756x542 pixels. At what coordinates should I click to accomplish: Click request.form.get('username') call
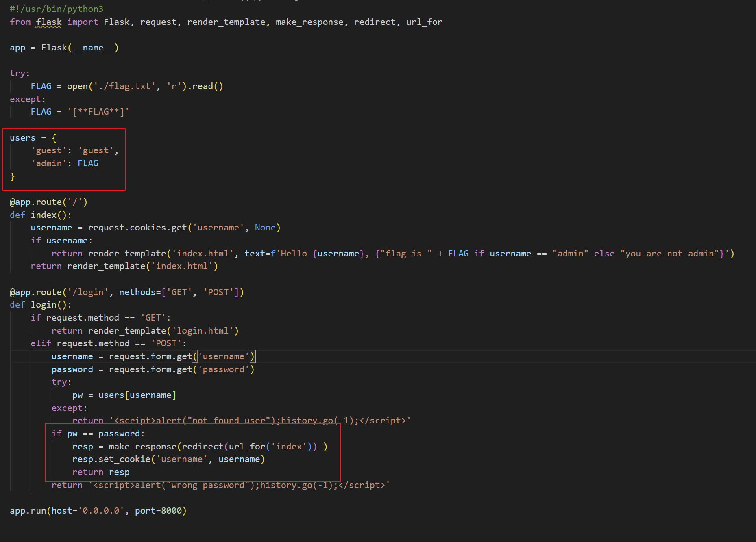182,356
